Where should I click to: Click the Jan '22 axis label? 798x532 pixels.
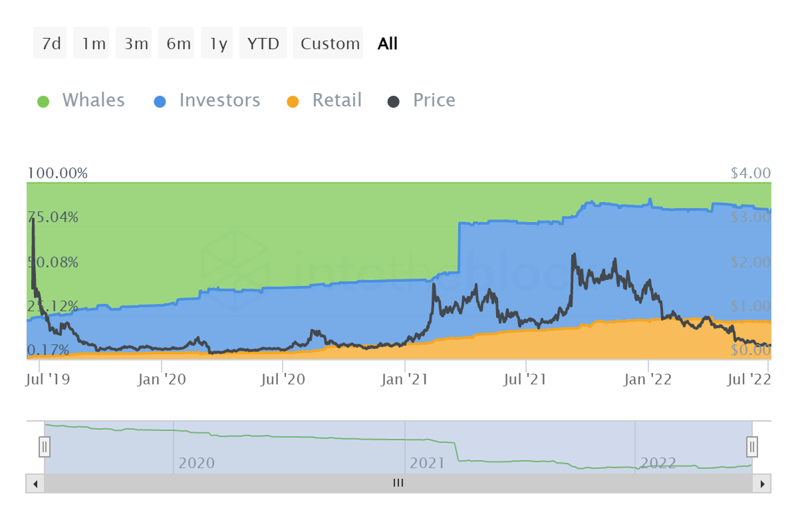point(649,380)
